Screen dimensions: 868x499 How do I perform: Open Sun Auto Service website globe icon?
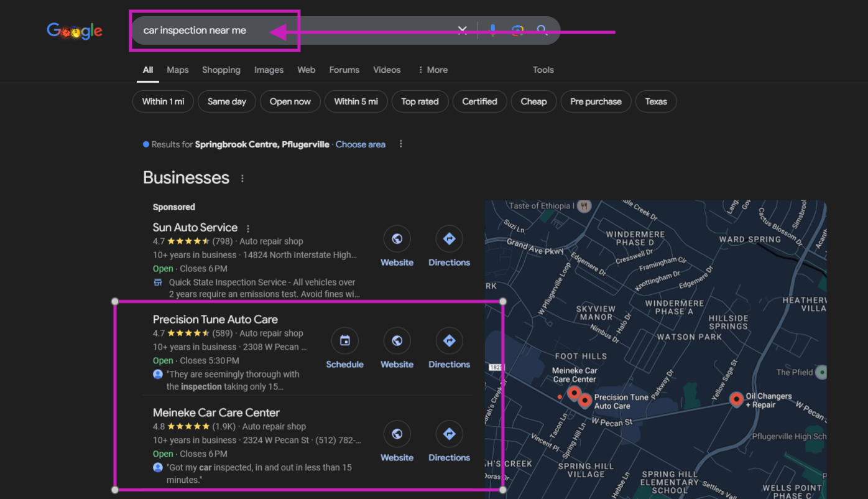click(397, 239)
